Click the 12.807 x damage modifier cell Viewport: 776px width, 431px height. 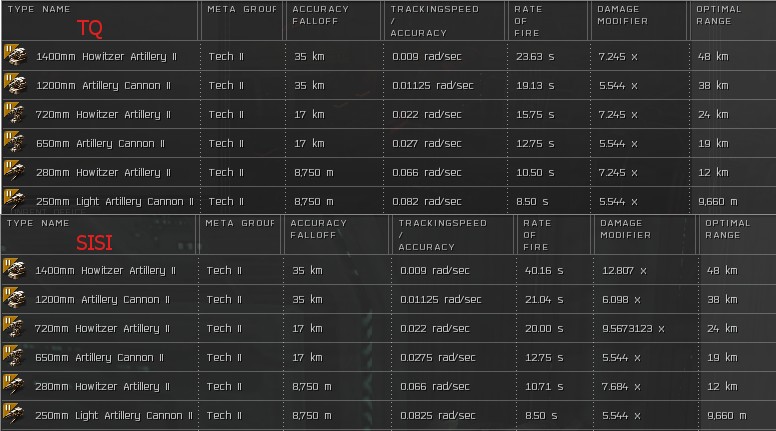624,270
